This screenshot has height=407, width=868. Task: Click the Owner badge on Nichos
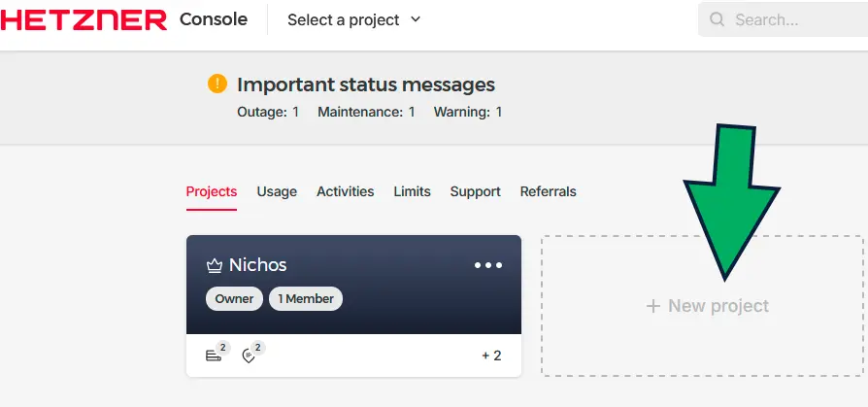point(234,299)
